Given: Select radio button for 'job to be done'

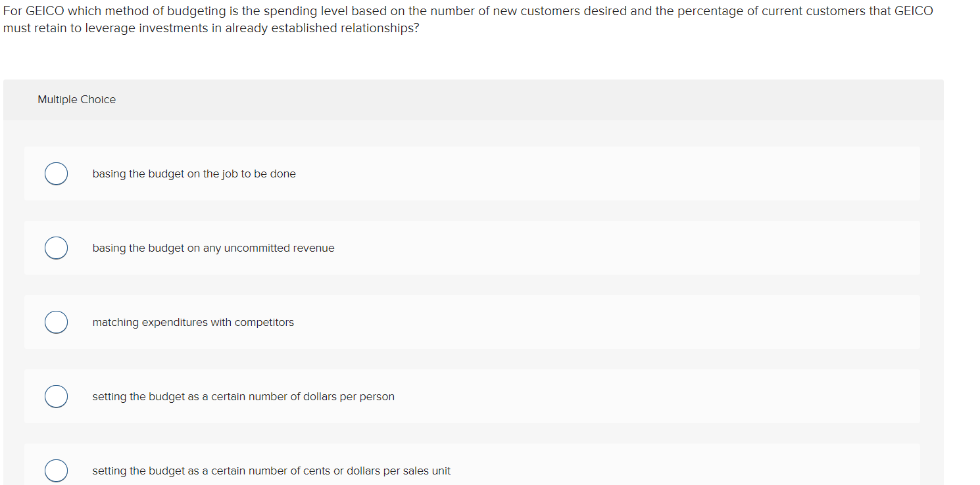Looking at the screenshot, I should pos(56,173).
